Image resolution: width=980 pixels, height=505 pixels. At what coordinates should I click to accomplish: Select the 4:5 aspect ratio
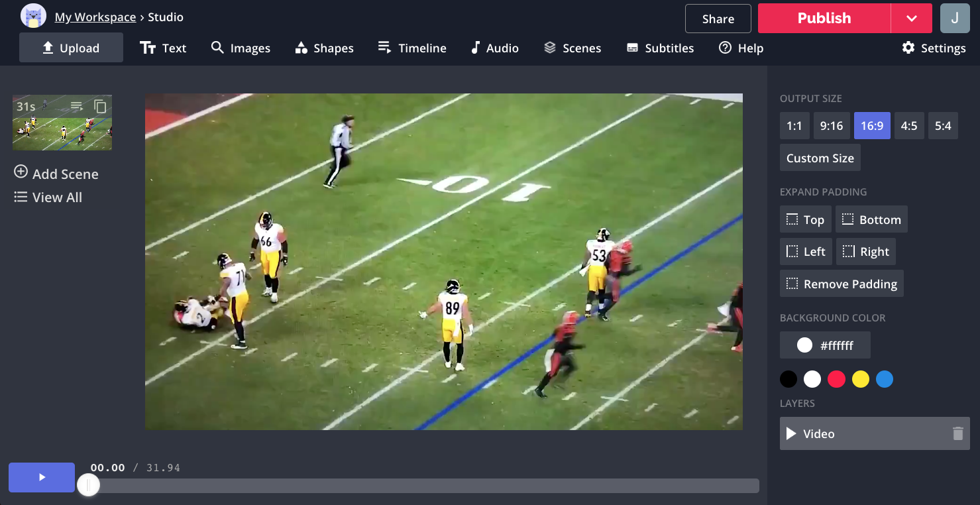click(909, 126)
